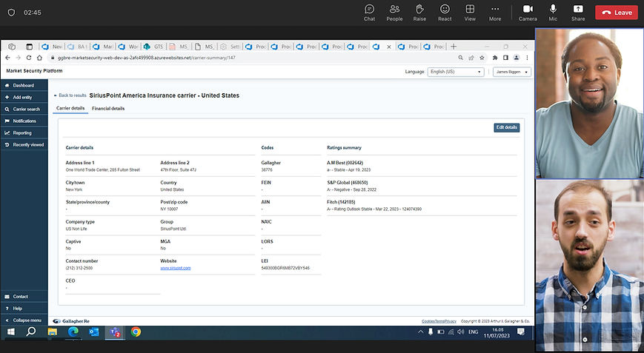Select Add entity in the sidebar
644x353 pixels.
tap(24, 97)
